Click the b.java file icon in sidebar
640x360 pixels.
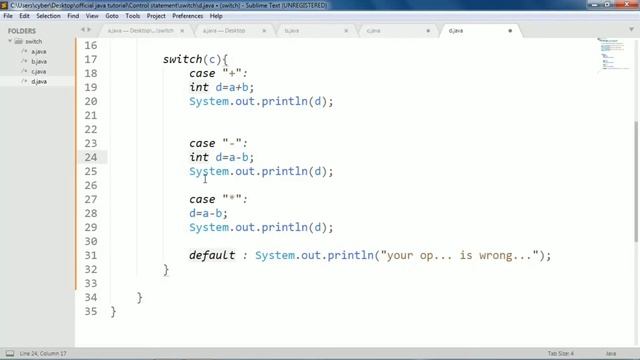(x=24, y=61)
